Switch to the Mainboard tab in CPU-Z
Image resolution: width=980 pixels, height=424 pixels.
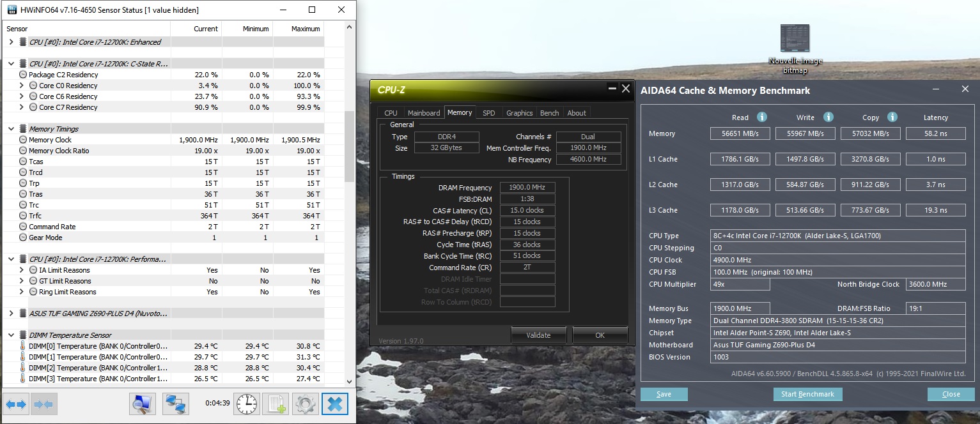[x=424, y=113]
